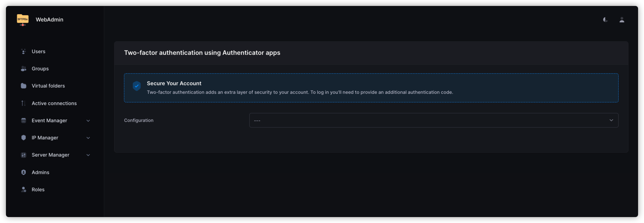644x223 pixels.
Task: Click the Active connections arrows icon
Action: click(x=23, y=103)
